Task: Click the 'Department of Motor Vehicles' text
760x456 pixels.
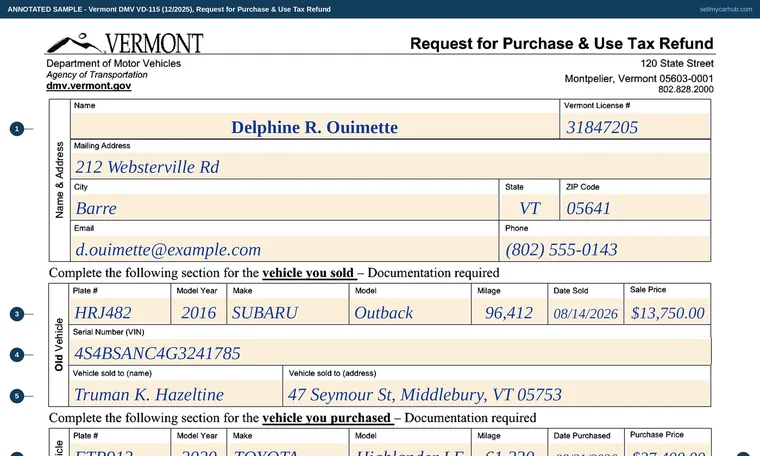Action: 113,63
